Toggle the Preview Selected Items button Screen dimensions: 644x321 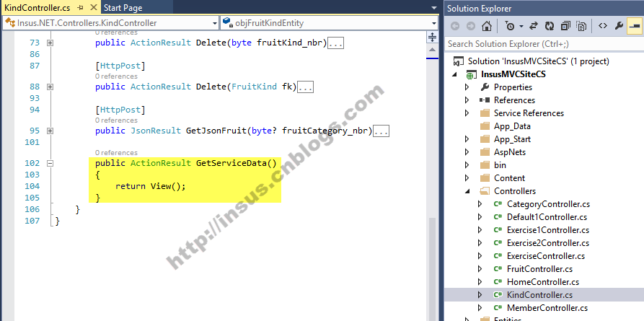pos(634,26)
